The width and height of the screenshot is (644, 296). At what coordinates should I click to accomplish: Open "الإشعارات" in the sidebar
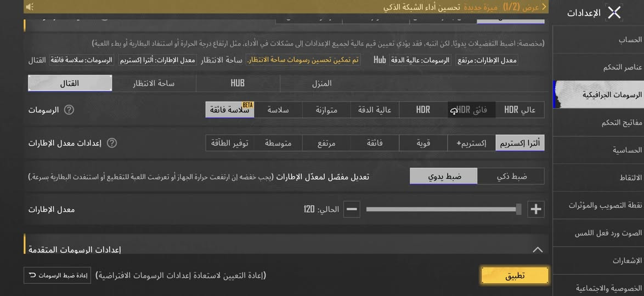598,260
